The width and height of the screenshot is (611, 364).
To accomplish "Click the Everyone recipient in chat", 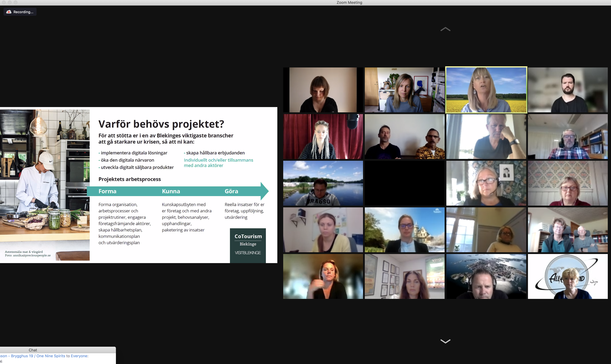I will [79, 356].
